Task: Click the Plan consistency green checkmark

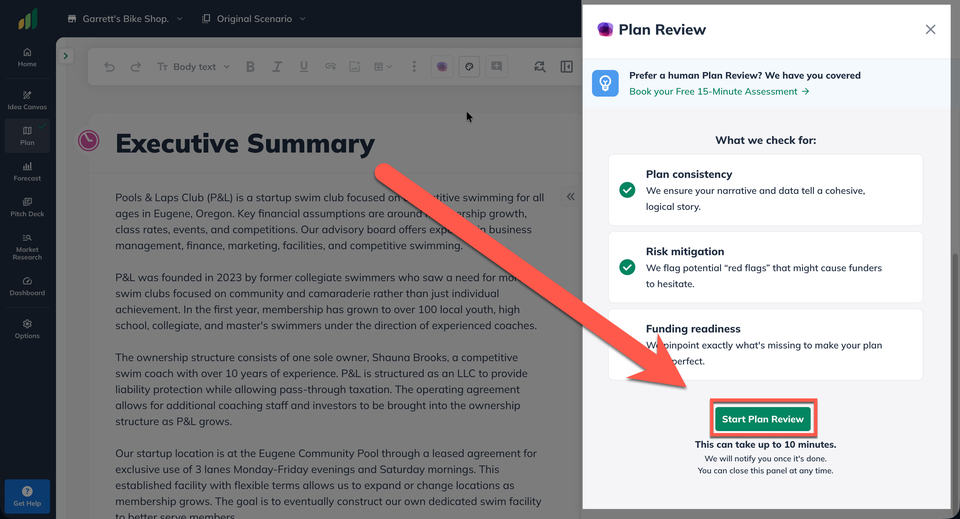Action: pos(627,190)
